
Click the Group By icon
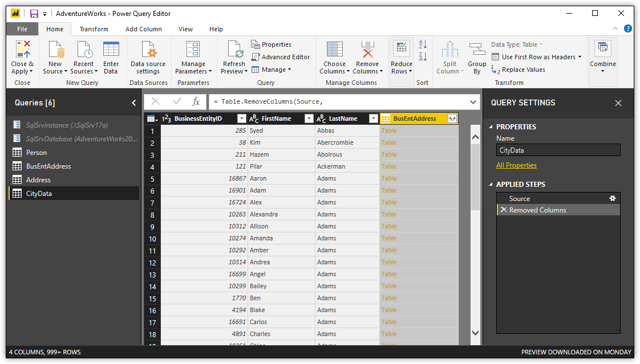click(x=477, y=49)
